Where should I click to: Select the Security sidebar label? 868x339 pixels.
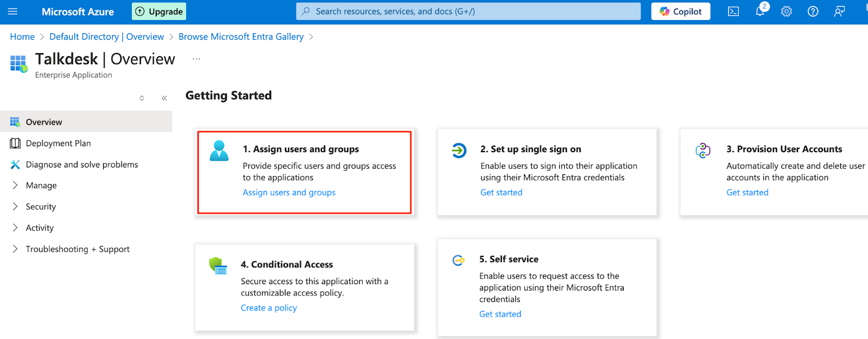[41, 206]
